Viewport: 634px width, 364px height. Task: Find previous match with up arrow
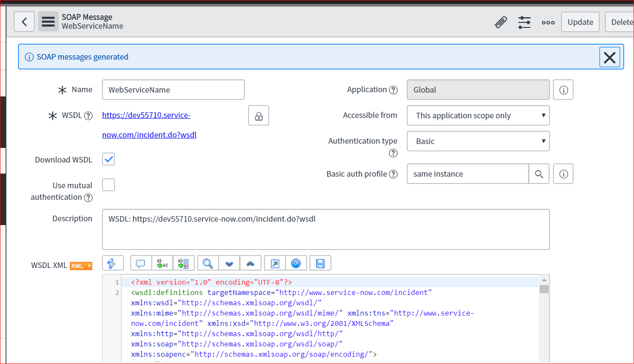click(x=251, y=263)
